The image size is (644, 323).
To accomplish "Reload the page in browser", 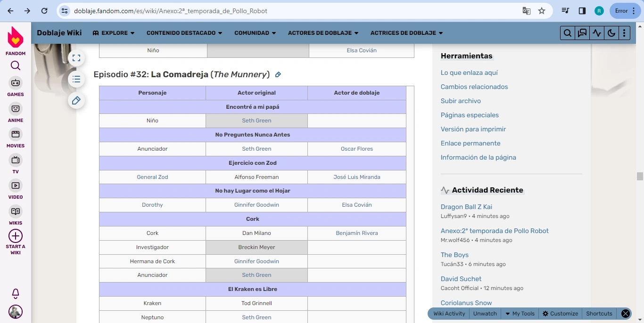I will tap(44, 11).
